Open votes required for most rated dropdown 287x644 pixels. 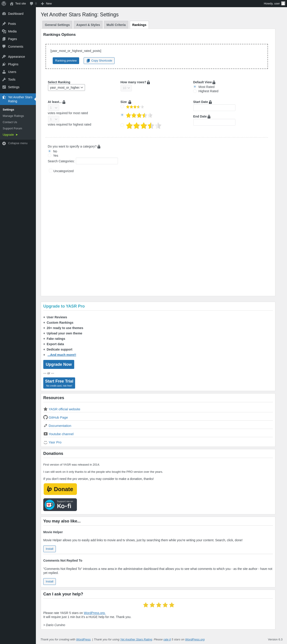click(x=54, y=108)
